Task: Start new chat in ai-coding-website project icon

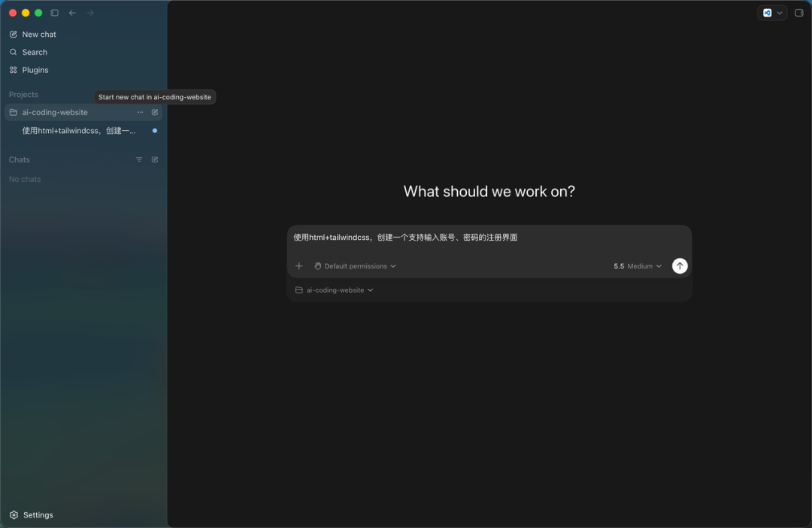Action: (155, 112)
